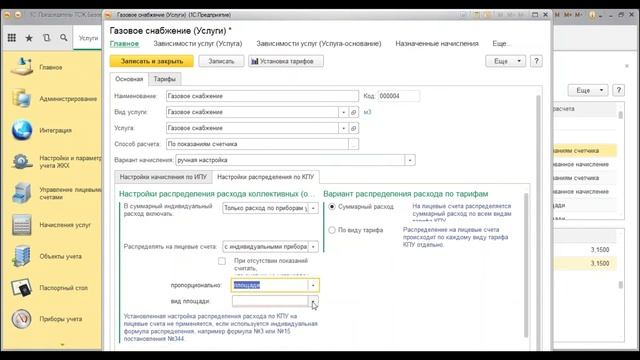
Task: Click the Записать button
Action: (221, 61)
